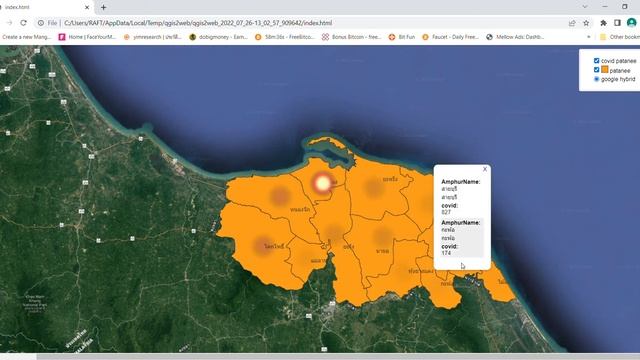
Task: Click the orange patanee legend swatch
Action: click(x=604, y=70)
